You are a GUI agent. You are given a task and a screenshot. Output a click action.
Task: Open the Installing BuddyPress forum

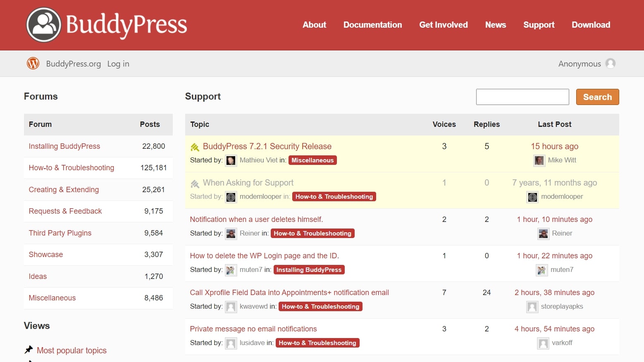tap(64, 146)
